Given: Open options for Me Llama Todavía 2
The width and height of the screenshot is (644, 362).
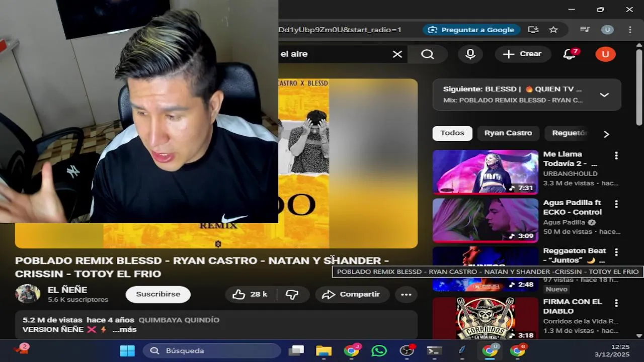Looking at the screenshot, I should [616, 156].
